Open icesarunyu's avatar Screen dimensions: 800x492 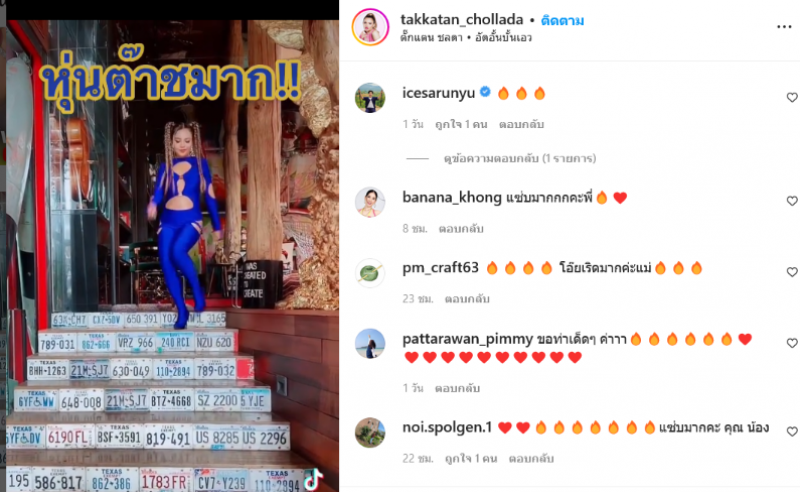[370, 97]
